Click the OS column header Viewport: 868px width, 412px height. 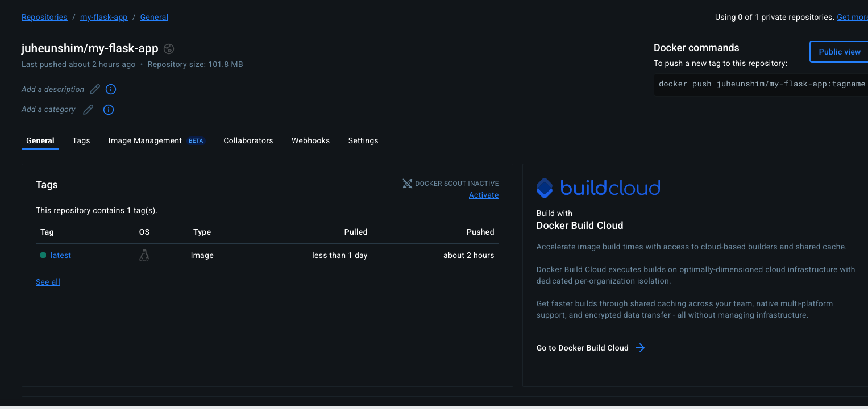pyautogui.click(x=144, y=232)
